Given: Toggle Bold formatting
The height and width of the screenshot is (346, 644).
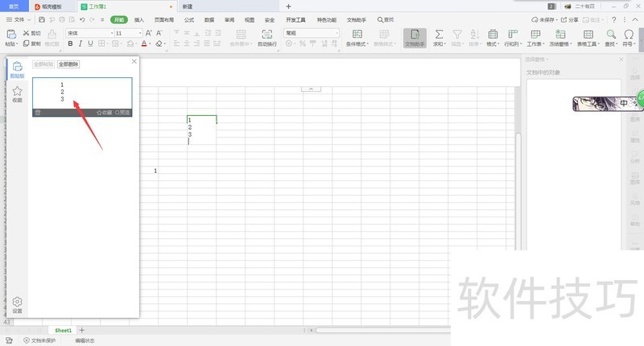Looking at the screenshot, I should (x=70, y=43).
